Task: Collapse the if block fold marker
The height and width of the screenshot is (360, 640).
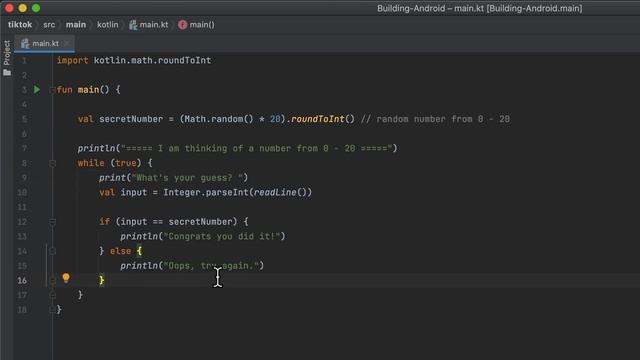Action: tap(52, 222)
